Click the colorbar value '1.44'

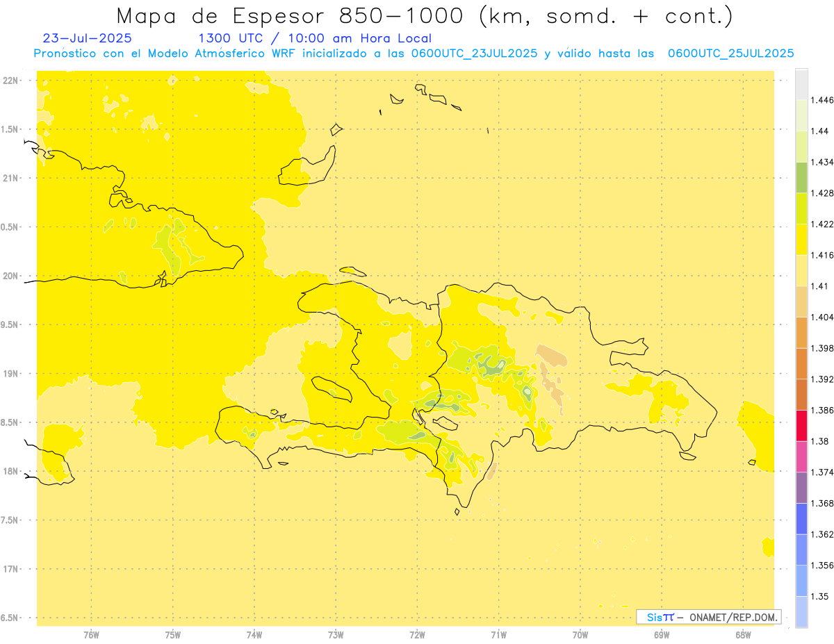tap(821, 131)
